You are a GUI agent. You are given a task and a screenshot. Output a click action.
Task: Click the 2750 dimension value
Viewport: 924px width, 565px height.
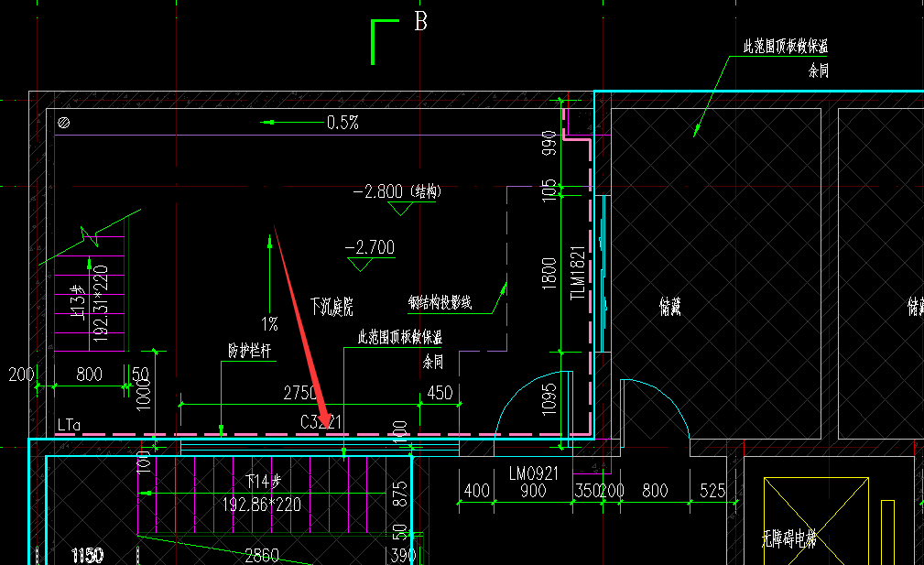(x=300, y=393)
